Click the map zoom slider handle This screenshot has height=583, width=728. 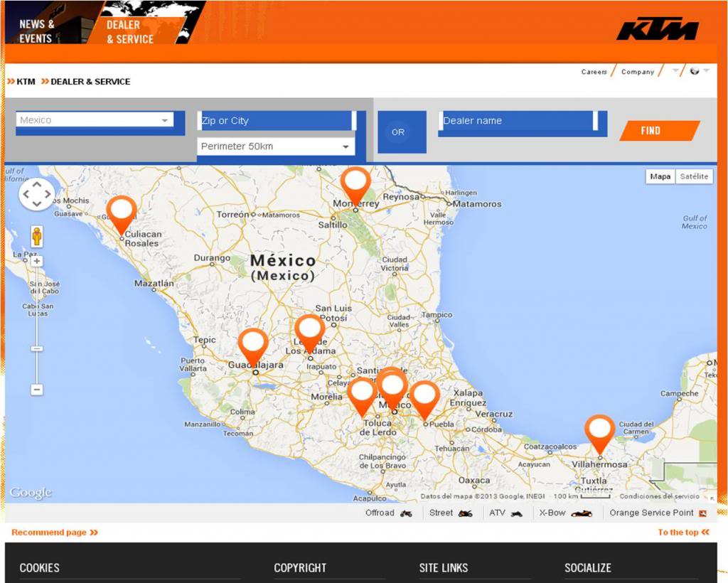[37, 348]
